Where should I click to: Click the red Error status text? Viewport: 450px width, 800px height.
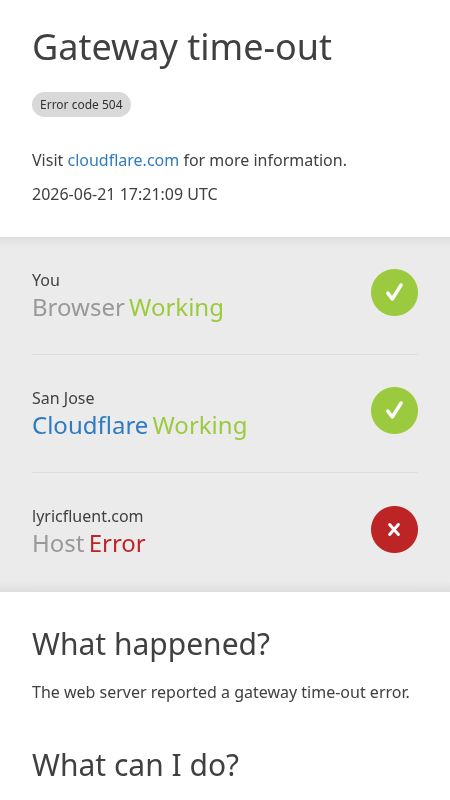pos(117,544)
